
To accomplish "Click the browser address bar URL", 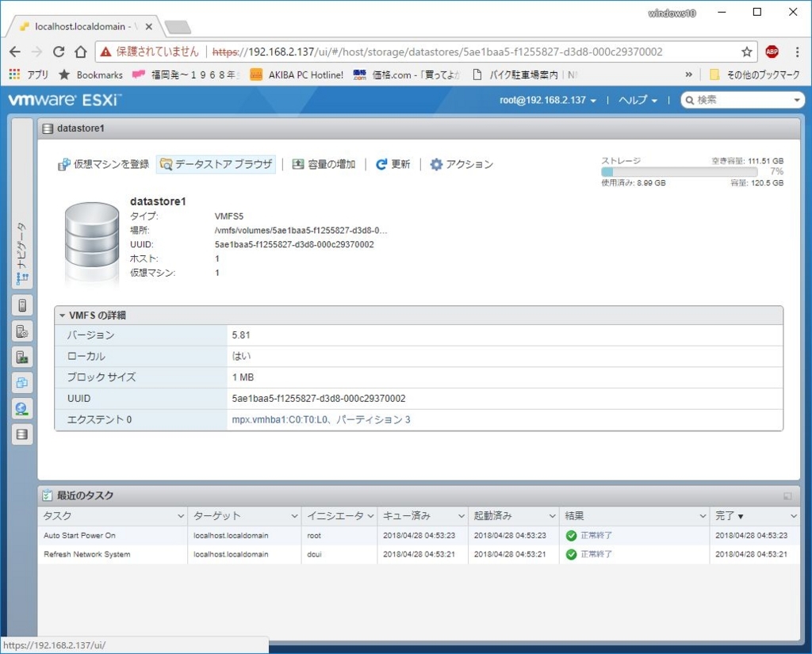I will 437,52.
